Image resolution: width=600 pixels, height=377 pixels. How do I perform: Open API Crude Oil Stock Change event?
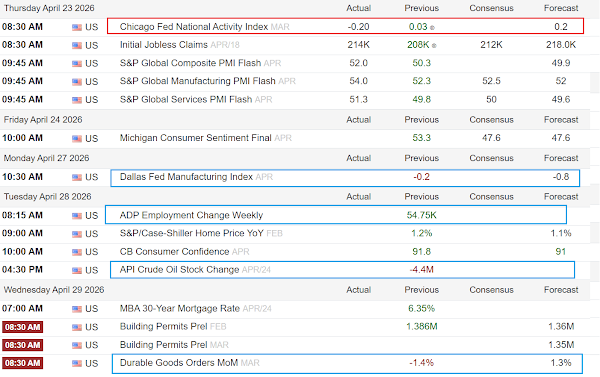pyautogui.click(x=179, y=269)
